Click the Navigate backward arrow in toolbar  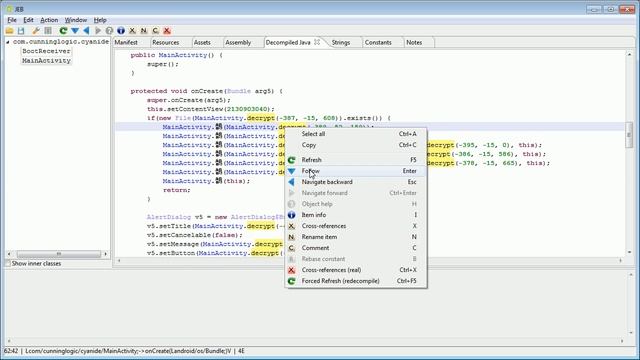(87, 31)
